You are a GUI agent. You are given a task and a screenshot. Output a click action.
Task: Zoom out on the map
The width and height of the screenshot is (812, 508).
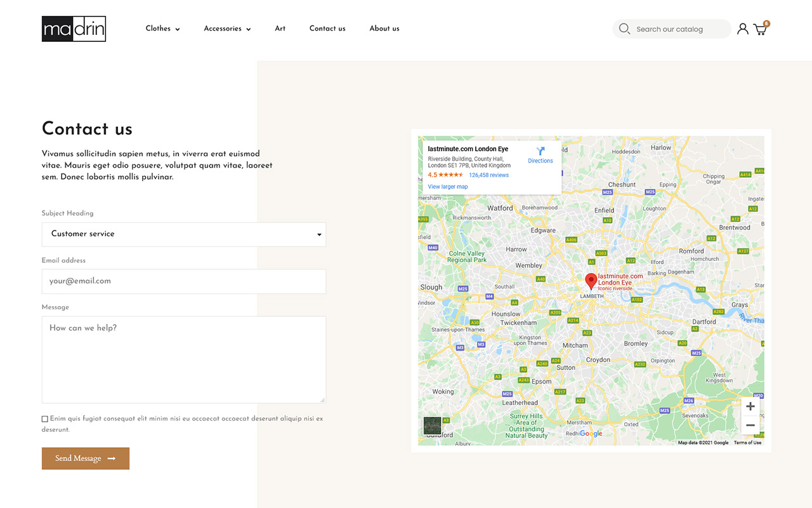coord(750,425)
